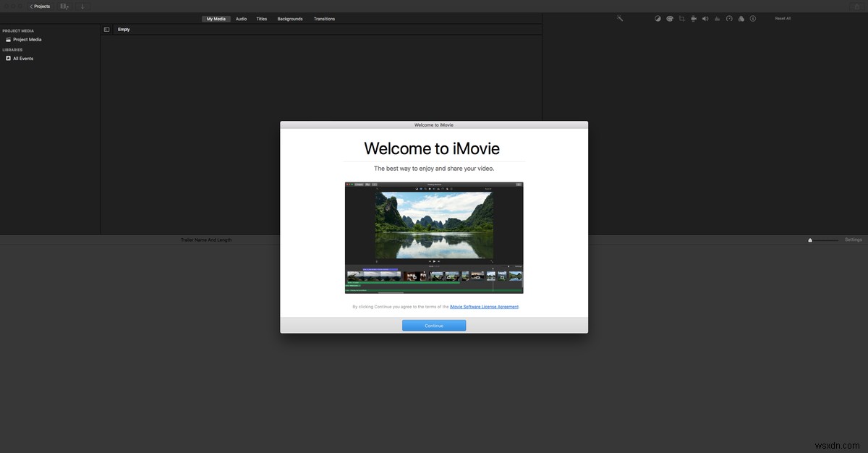Image resolution: width=868 pixels, height=453 pixels.
Task: Open the Backgrounds browser
Action: tap(289, 19)
